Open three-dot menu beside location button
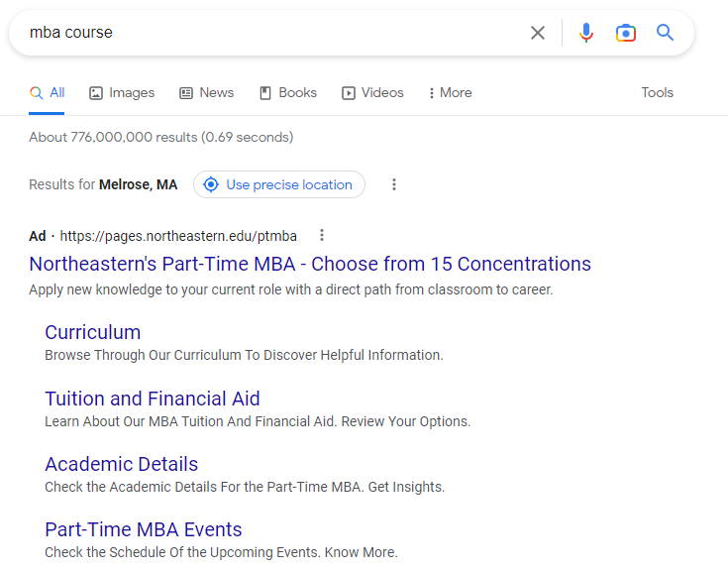Viewport: 728px width, 572px height. (x=394, y=184)
